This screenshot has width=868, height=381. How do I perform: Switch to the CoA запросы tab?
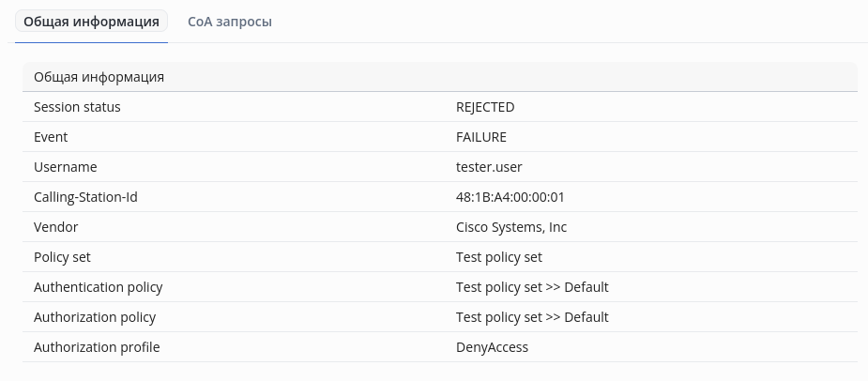point(230,22)
